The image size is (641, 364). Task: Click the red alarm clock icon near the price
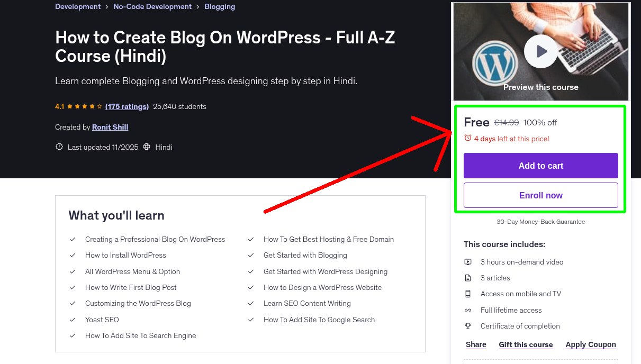coord(467,138)
